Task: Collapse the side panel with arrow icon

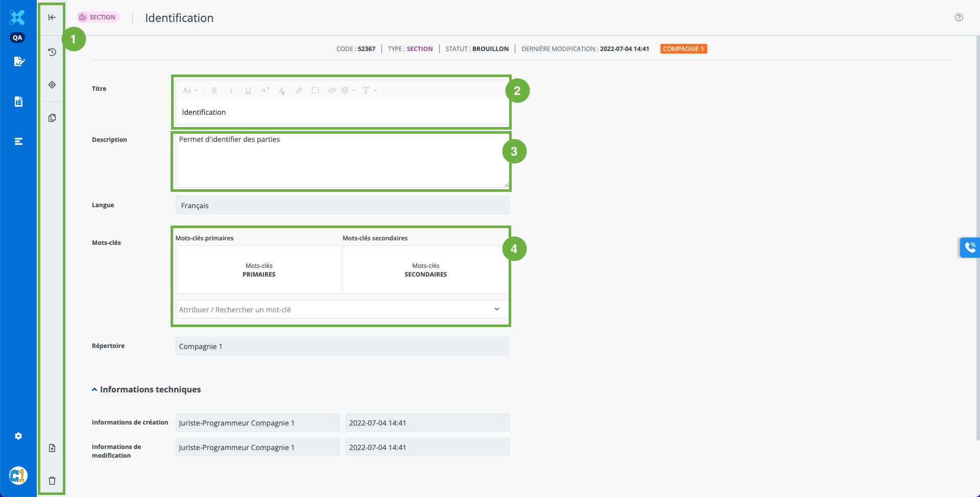Action: pos(52,17)
